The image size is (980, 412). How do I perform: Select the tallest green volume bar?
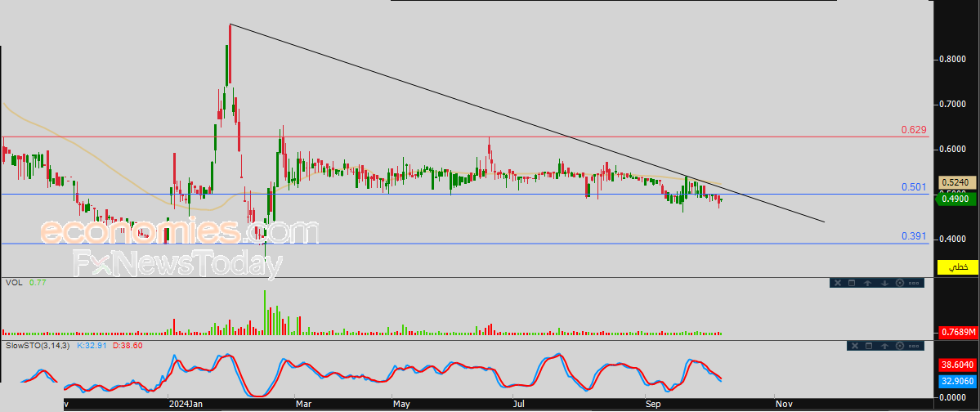[264, 312]
